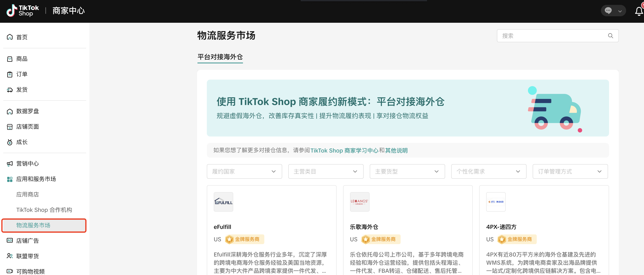Click the search magnifier icon
644x275 pixels.
610,36
